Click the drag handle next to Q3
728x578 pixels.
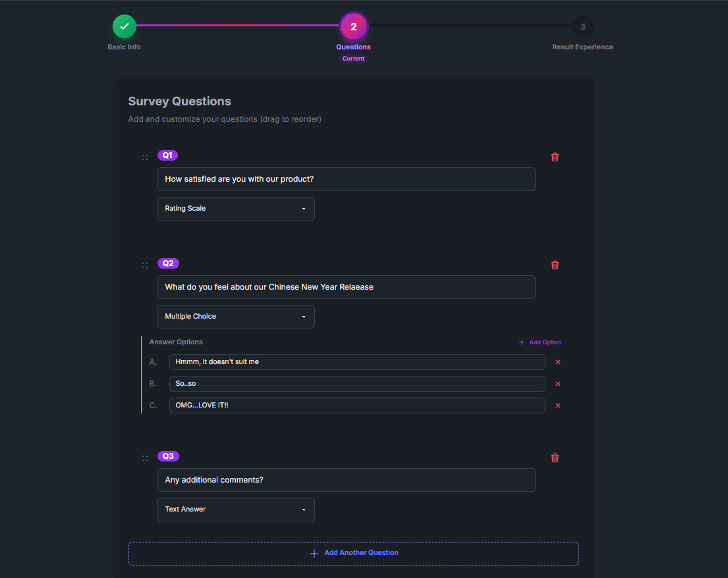point(145,457)
